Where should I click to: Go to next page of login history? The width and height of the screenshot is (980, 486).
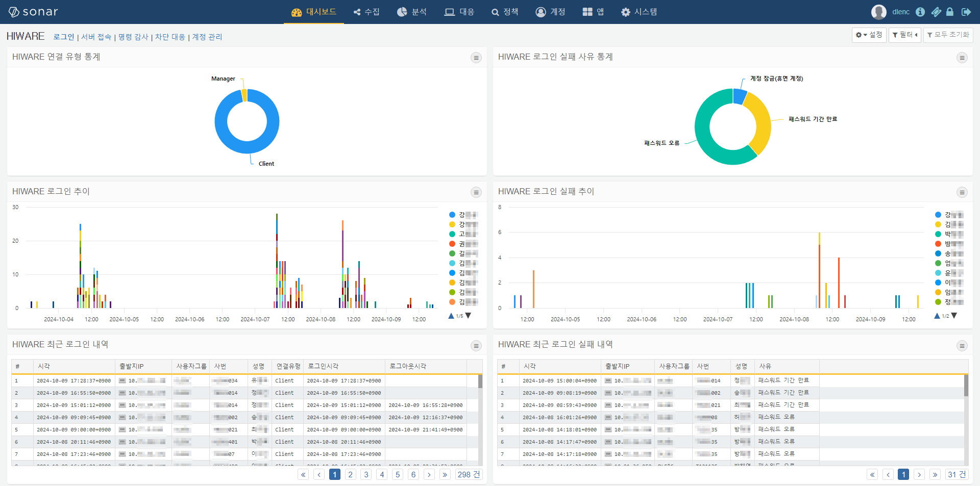[x=429, y=474]
